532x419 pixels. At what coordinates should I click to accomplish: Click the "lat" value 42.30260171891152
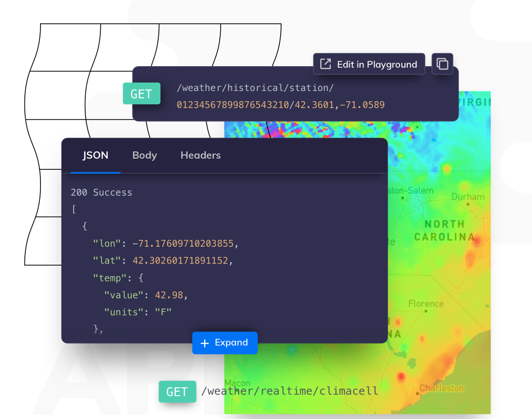180,260
